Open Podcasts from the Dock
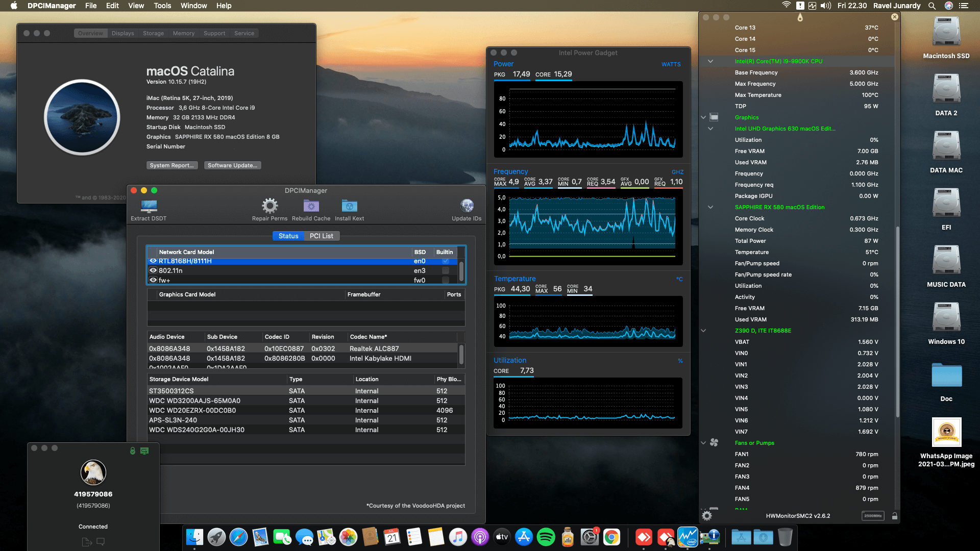The image size is (980, 551). click(480, 537)
